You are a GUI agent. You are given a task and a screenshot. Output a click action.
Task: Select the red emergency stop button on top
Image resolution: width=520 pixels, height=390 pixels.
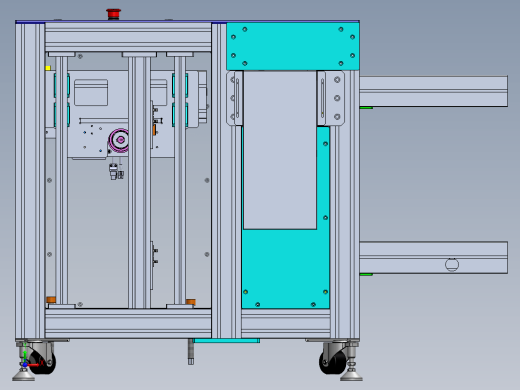point(114,14)
